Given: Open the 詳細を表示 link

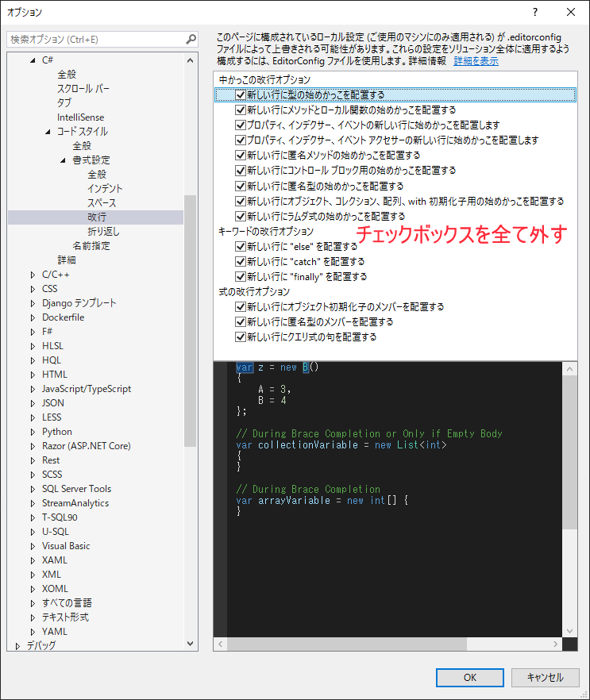Looking at the screenshot, I should [476, 61].
